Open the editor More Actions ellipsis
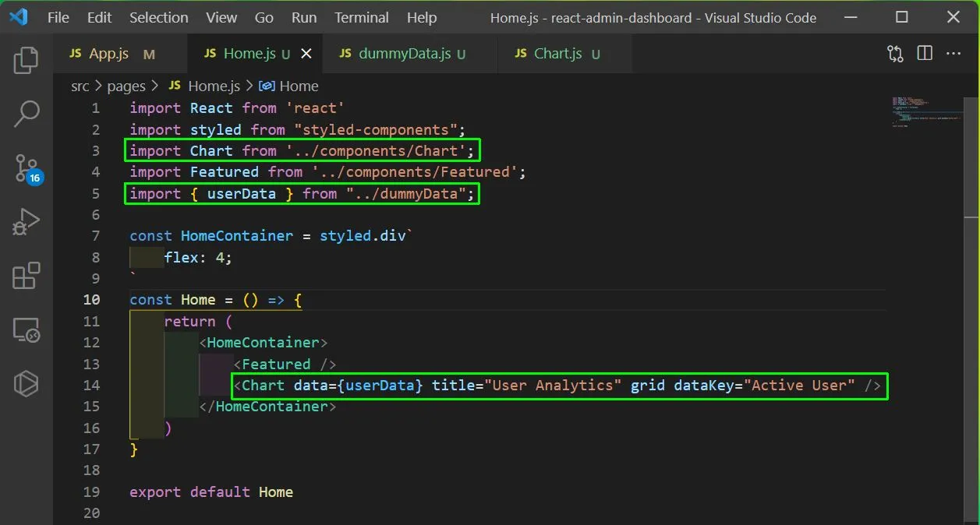 pos(953,54)
